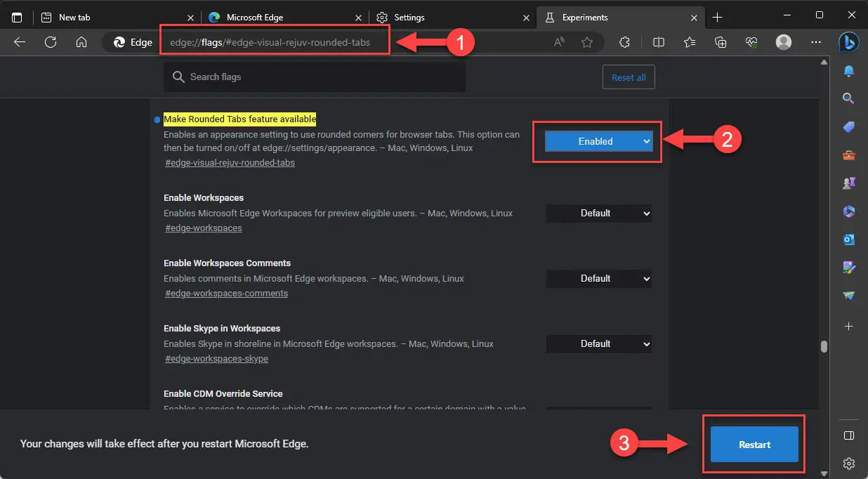868x479 pixels.
Task: Open Settings and more ellipsis menu
Action: 815,42
